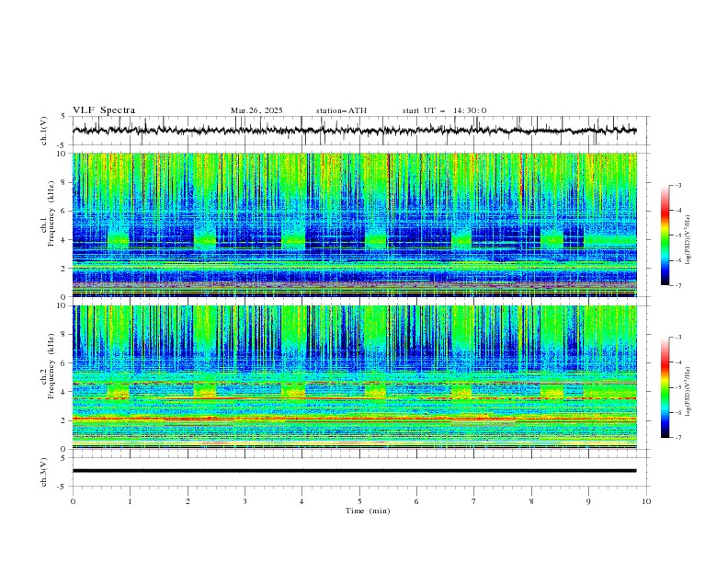This screenshot has width=728, height=563.
Task: Click the ch.2 colorbar "log(PSD)(V²/Hz)" label
Action: (688, 391)
